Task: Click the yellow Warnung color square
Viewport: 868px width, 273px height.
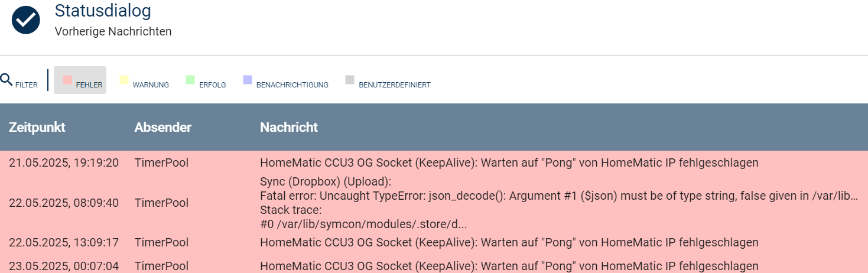Action: coord(124,79)
